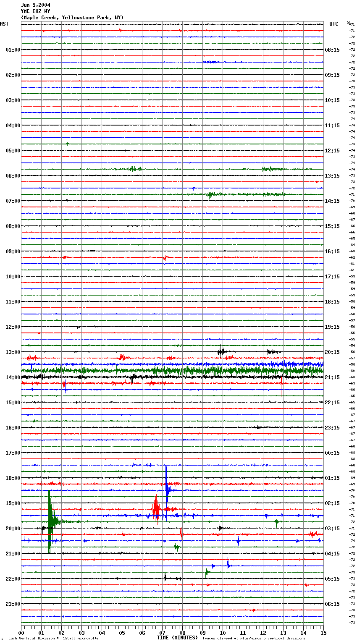Screen dimensions: 357x644
Task: Click the 08:15 UTC label
Action: point(332,50)
